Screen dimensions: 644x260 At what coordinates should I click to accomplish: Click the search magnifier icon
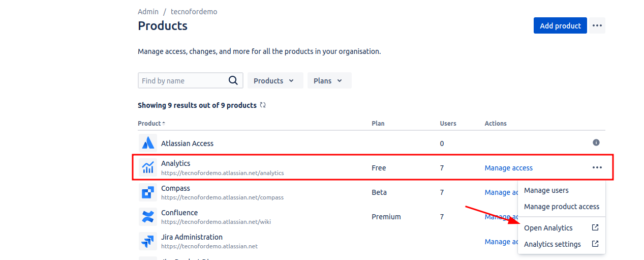click(x=233, y=80)
